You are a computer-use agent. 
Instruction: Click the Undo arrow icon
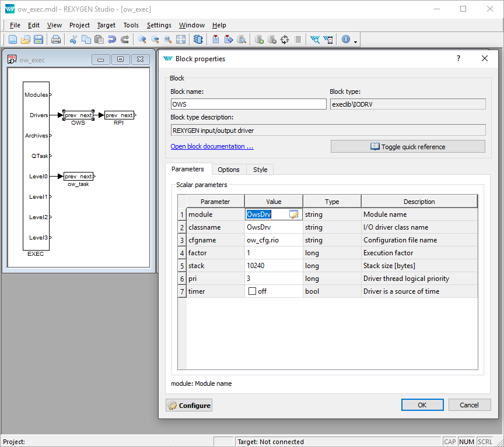pos(112,40)
